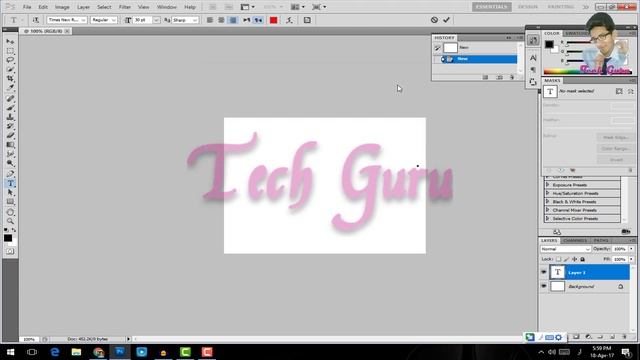The height and width of the screenshot is (360, 640).
Task: Expand the Hue/Saturation Presets group
Action: [x=548, y=193]
